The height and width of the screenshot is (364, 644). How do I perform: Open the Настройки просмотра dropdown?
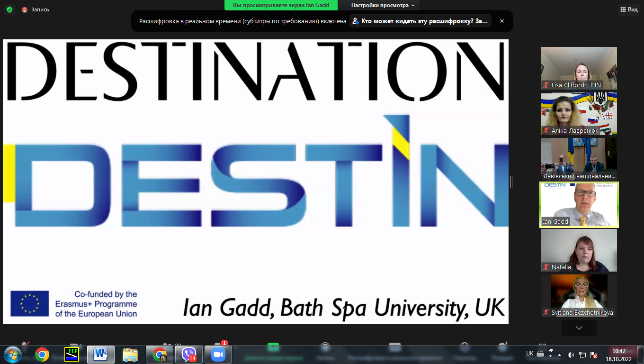click(x=383, y=5)
